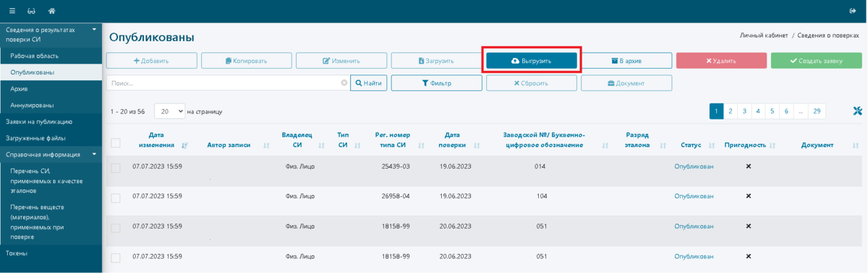Sort by Дата поверки column icon
This screenshot has height=275, width=868.
(477, 145)
